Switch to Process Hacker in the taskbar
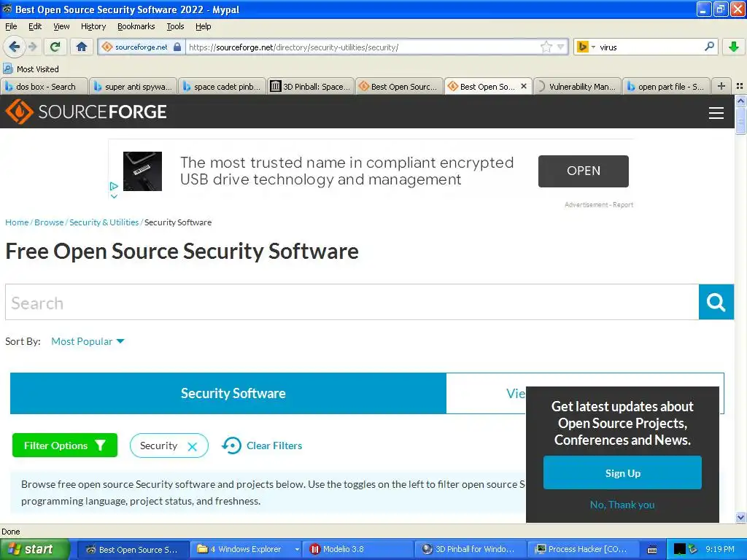Image resolution: width=747 pixels, height=560 pixels. 583,550
